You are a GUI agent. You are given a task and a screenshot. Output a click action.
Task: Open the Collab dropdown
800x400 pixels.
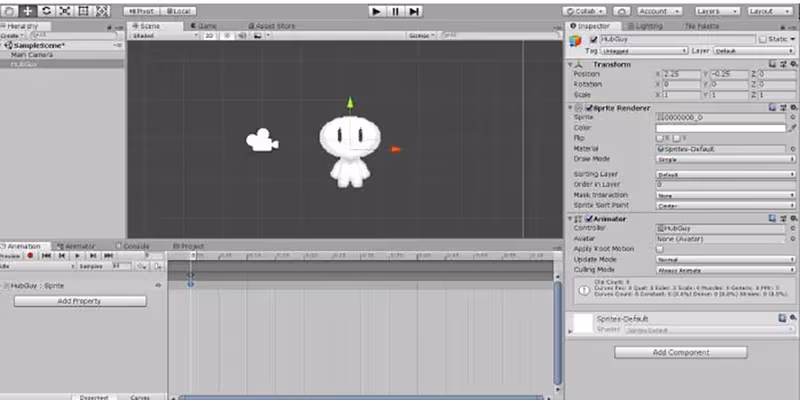coord(584,11)
